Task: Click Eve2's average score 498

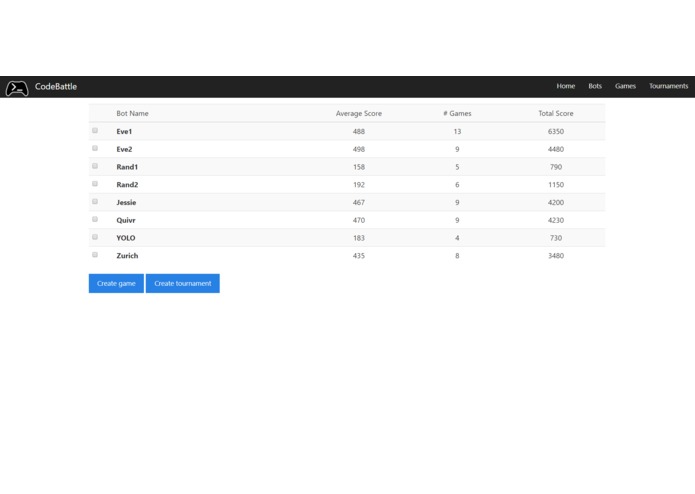Action: (359, 149)
